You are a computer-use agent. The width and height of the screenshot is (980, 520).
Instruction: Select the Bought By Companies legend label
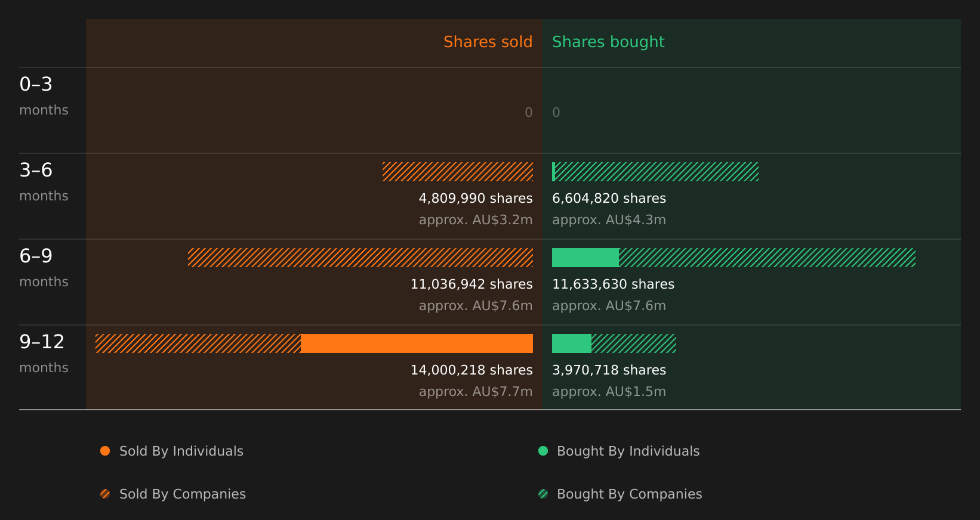(x=629, y=494)
